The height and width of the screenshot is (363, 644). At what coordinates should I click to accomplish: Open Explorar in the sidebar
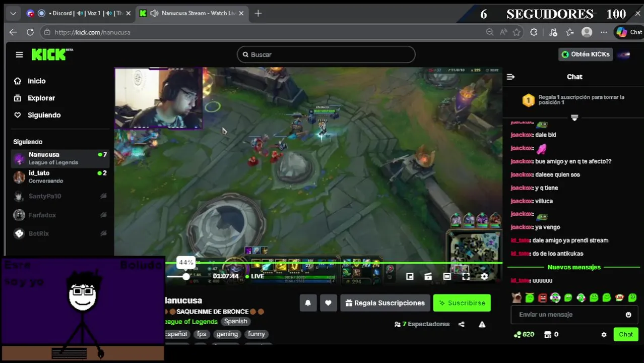click(41, 98)
